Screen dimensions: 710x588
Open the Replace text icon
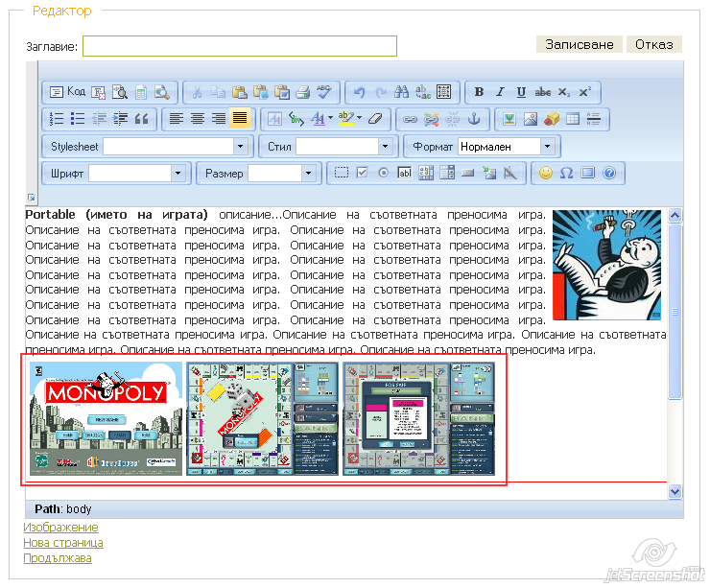click(423, 92)
